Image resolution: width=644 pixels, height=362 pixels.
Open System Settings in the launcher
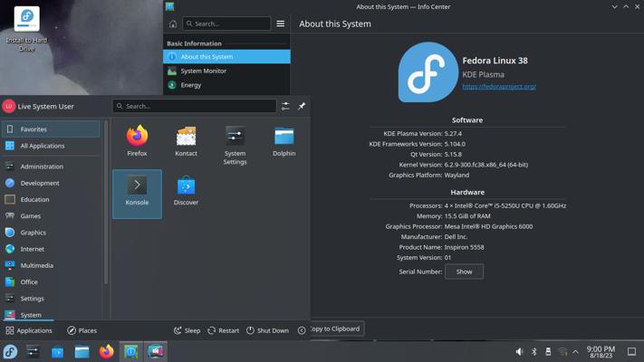[235, 143]
